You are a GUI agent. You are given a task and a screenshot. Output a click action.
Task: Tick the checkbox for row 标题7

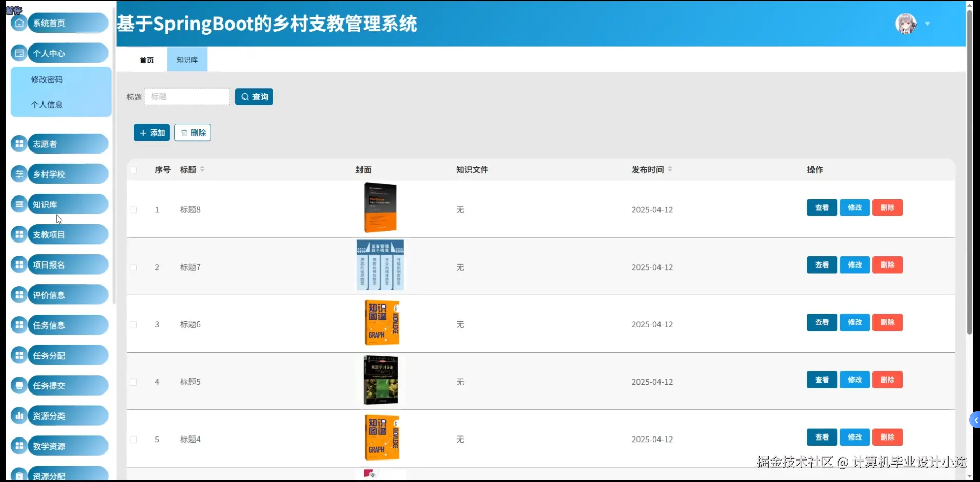[133, 267]
